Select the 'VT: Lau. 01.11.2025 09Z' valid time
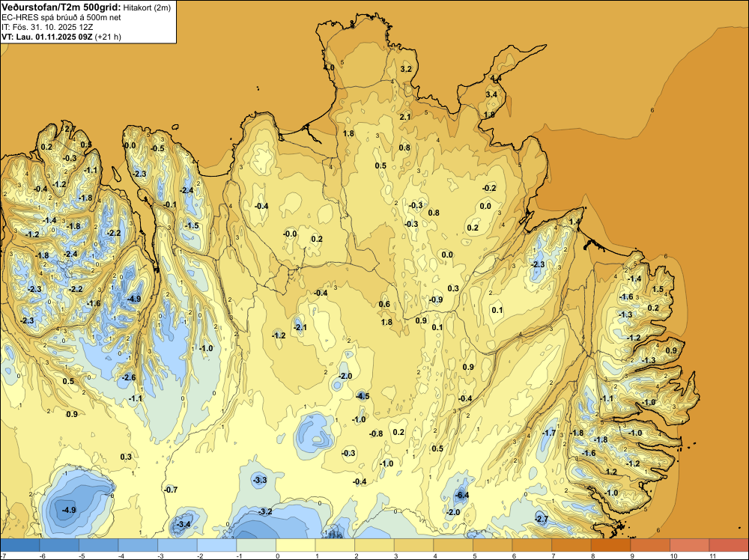Image resolution: width=749 pixels, height=560 pixels. click(x=46, y=37)
